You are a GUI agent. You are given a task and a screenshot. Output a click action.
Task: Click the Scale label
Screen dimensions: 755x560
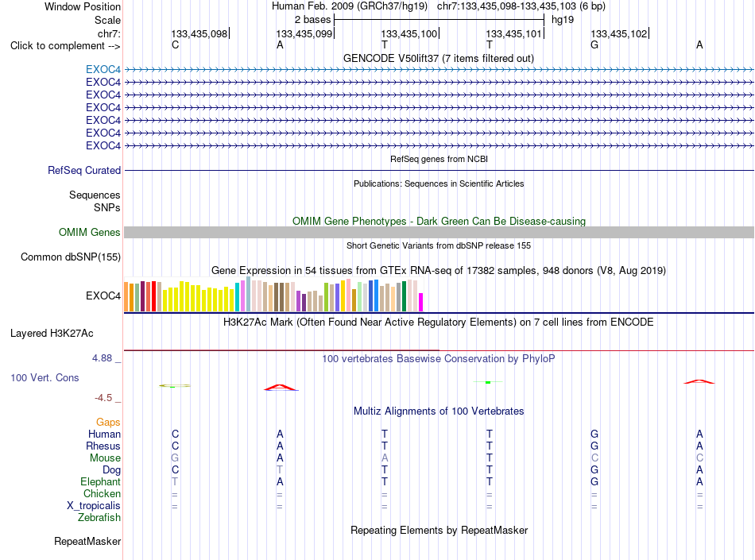click(107, 20)
